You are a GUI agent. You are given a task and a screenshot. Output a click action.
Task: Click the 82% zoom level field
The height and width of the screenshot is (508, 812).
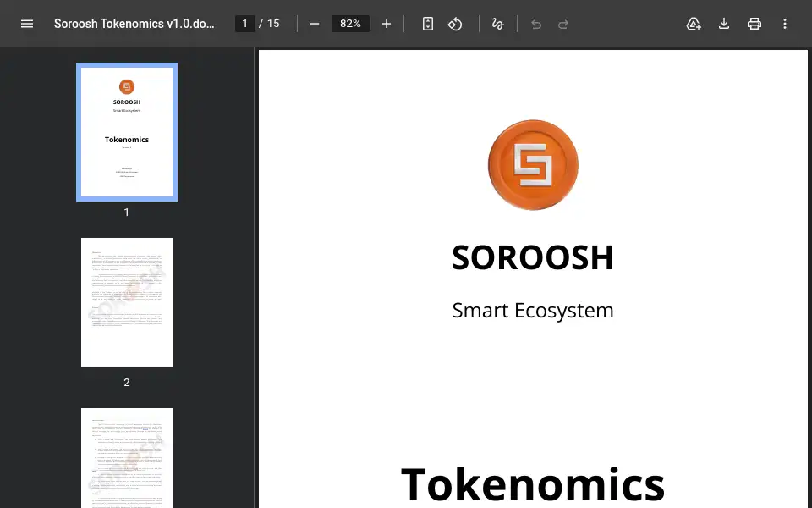[x=350, y=24]
